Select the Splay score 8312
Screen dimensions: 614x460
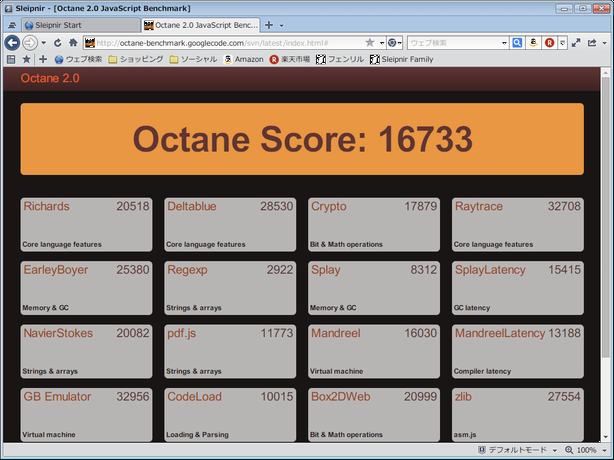pyautogui.click(x=423, y=270)
